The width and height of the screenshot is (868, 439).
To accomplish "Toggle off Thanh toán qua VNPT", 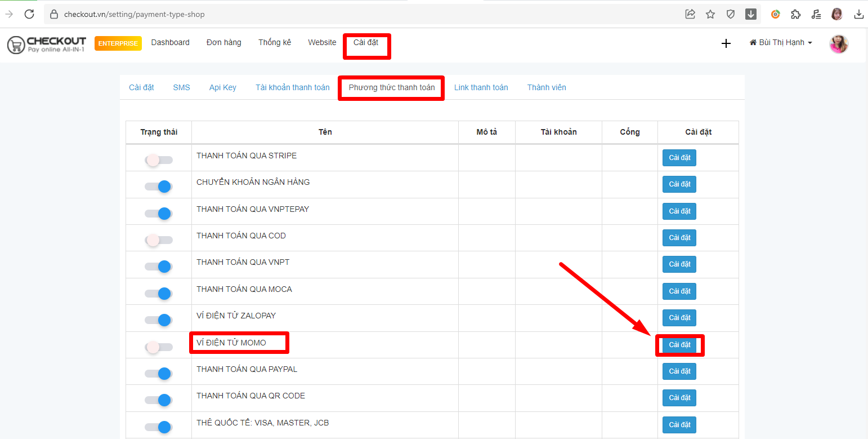I will (x=159, y=267).
